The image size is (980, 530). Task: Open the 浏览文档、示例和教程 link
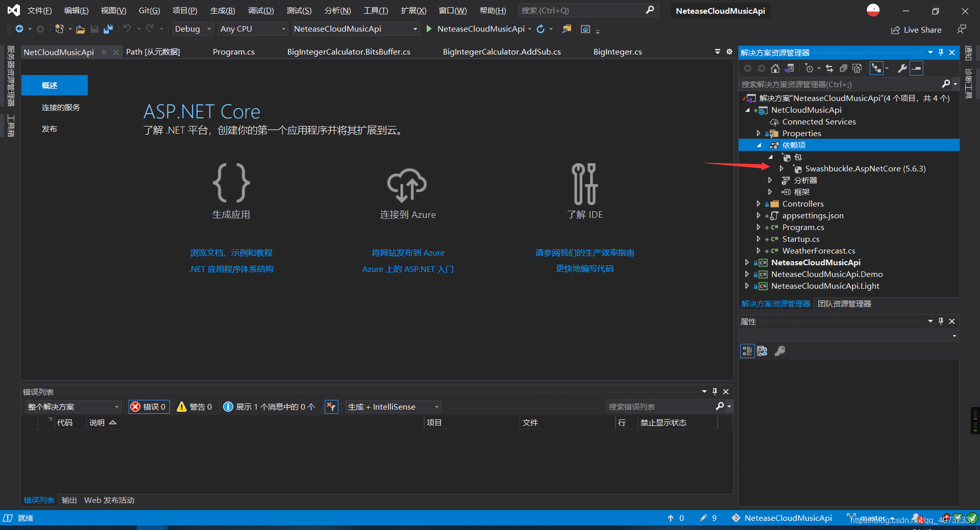click(x=231, y=253)
